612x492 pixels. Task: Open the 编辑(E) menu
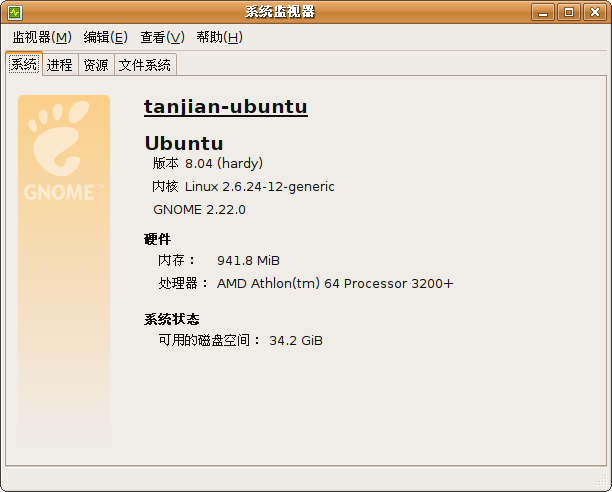tap(106, 37)
